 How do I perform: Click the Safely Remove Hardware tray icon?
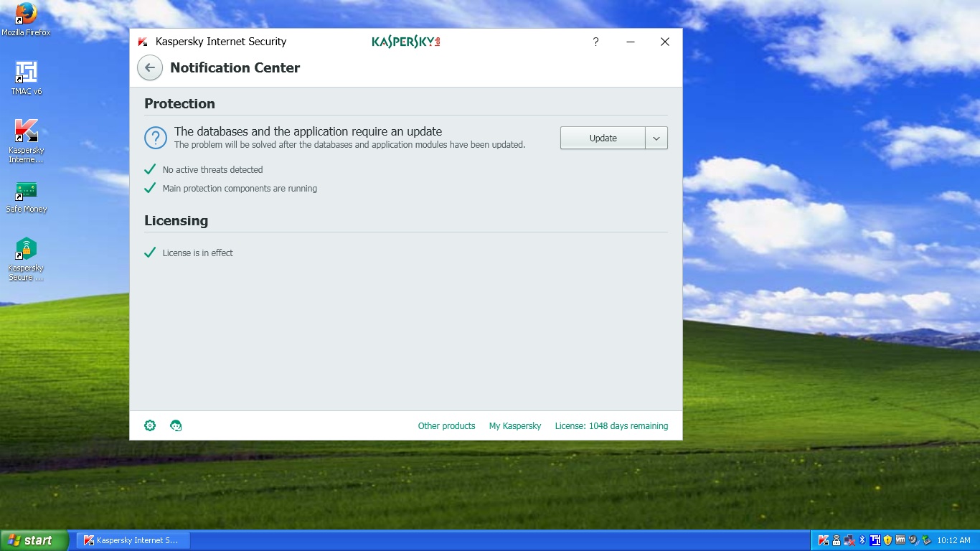(x=926, y=540)
